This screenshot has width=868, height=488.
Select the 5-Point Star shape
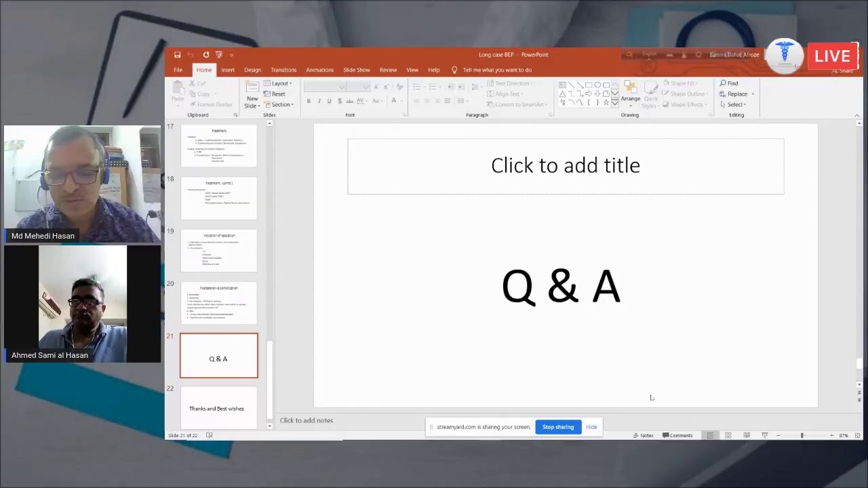point(606,102)
